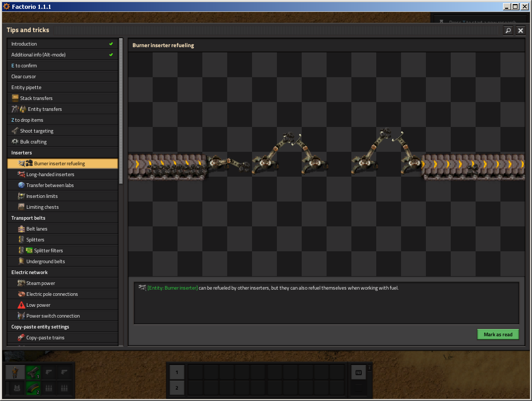Viewport: 532px width, 401px height.
Task: Open the Underground belts icon
Action: click(21, 261)
